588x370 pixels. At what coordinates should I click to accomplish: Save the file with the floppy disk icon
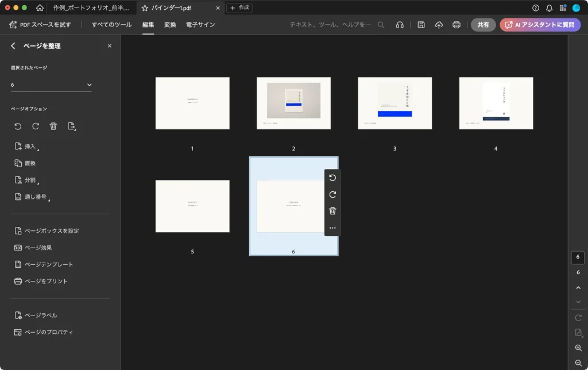tap(421, 25)
